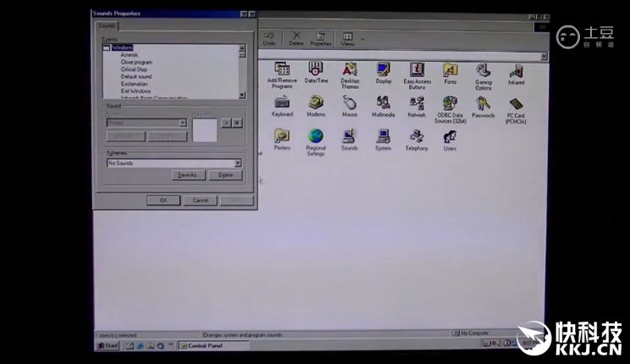Select the Fonts folder icon
Image resolution: width=630 pixels, height=364 pixels.
pyautogui.click(x=450, y=71)
